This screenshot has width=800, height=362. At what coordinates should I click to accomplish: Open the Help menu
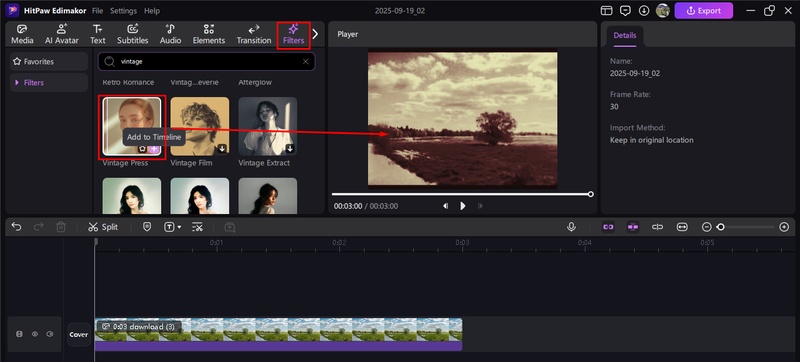tap(152, 11)
